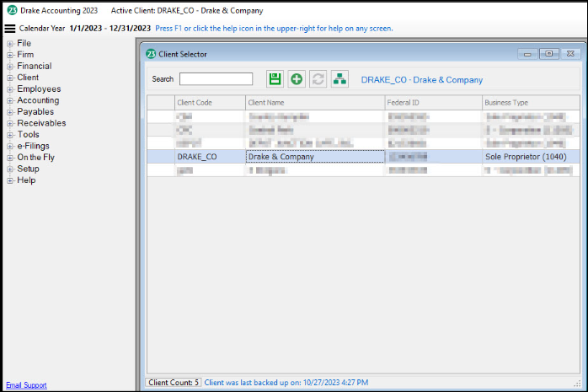Screen dimensions: 588x392
Task: Expand the Payables tree node
Action: (x=10, y=112)
